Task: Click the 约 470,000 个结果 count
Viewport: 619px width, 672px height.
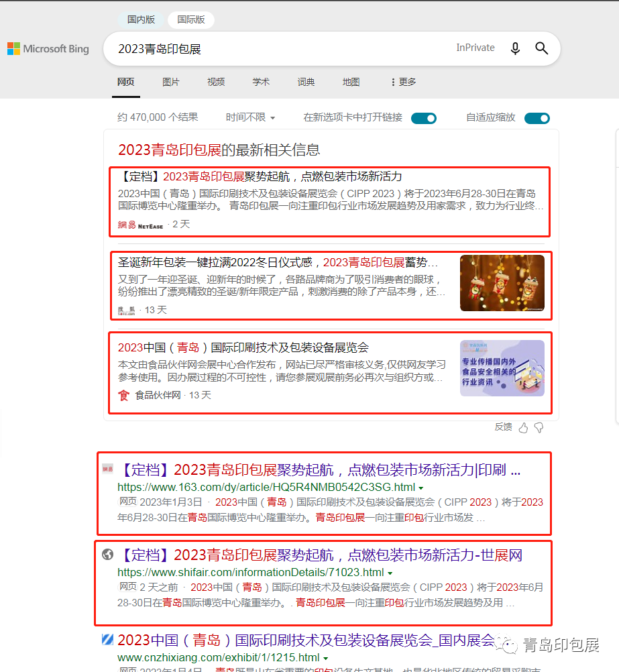Action: [x=158, y=117]
